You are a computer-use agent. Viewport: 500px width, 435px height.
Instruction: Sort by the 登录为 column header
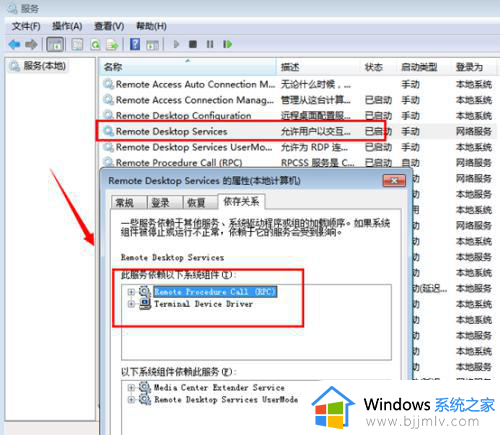coord(475,67)
